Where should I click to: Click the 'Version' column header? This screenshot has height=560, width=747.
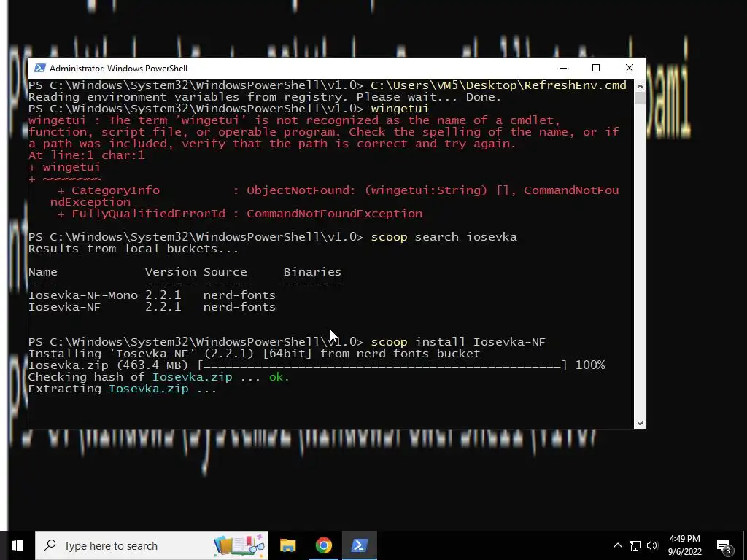coord(171,272)
